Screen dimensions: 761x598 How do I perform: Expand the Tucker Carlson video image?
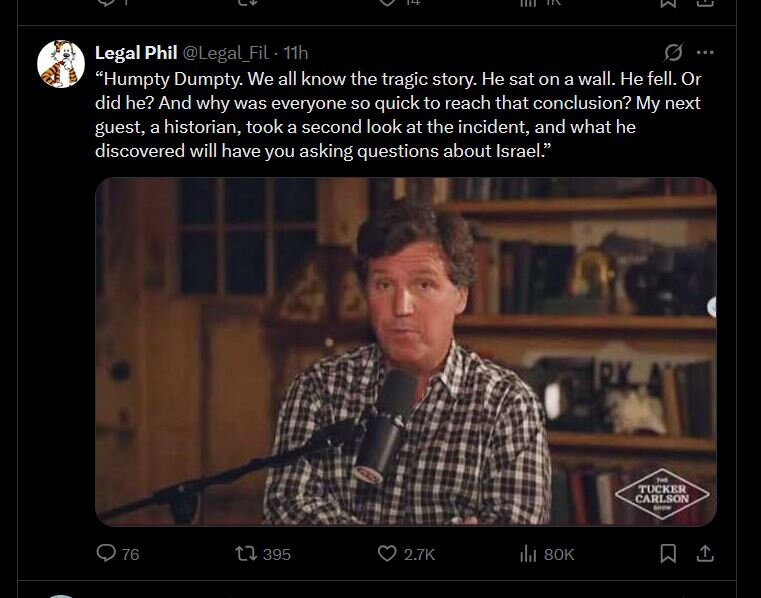[x=405, y=350]
